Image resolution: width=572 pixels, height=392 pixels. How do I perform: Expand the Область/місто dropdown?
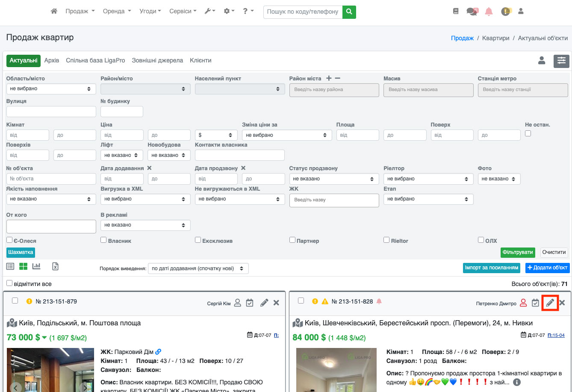[x=51, y=88]
